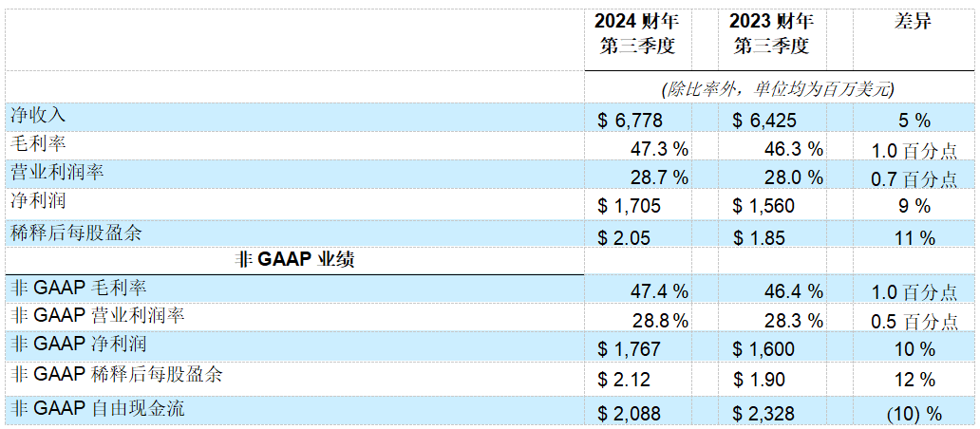
Task: Click the $ 2,328 free cash flow cell
Action: (764, 414)
